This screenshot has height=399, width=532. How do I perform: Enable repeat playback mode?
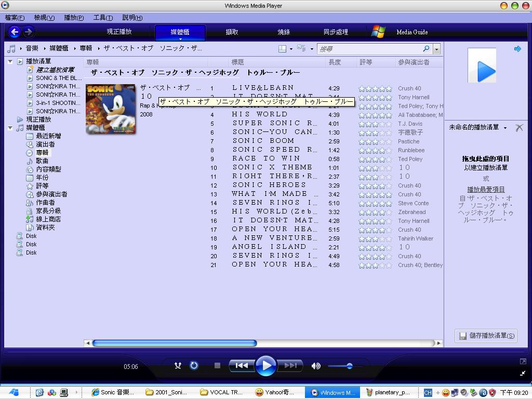tap(193, 366)
